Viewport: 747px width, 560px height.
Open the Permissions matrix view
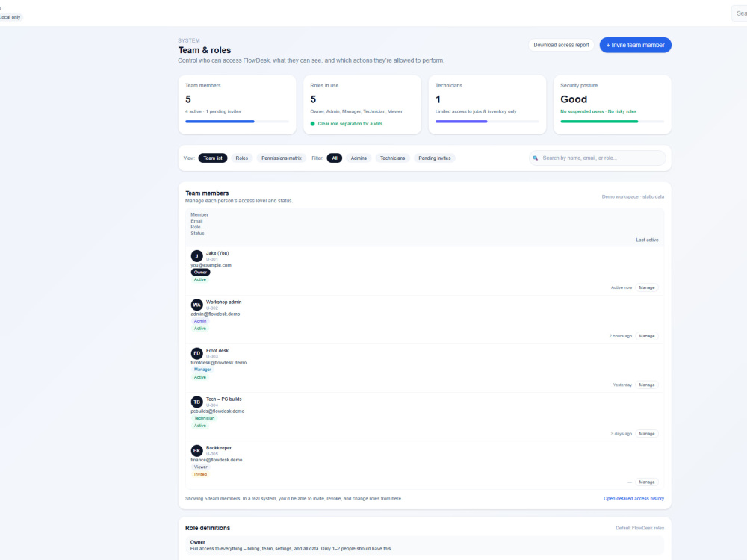[x=281, y=158]
